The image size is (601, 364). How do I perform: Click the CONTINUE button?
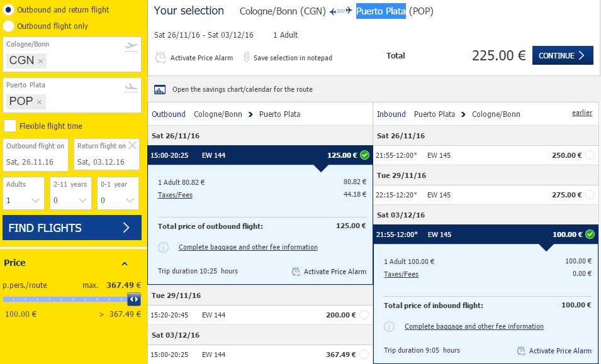563,55
